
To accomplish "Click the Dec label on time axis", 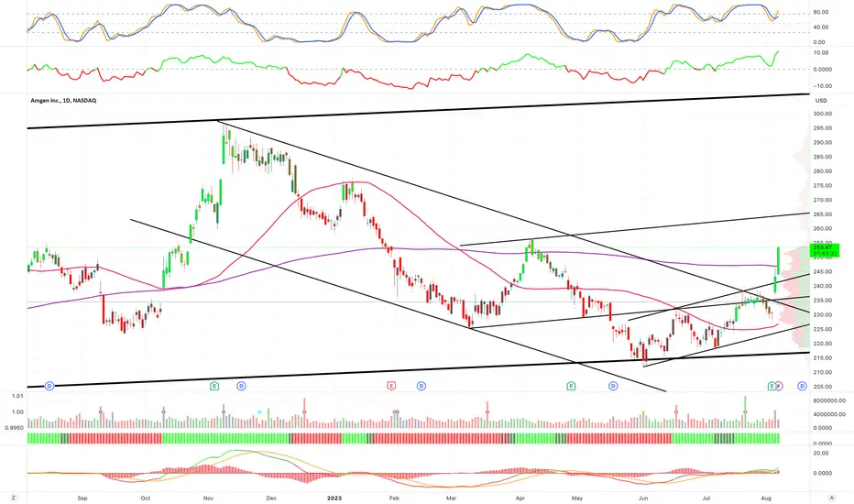I will (271, 498).
